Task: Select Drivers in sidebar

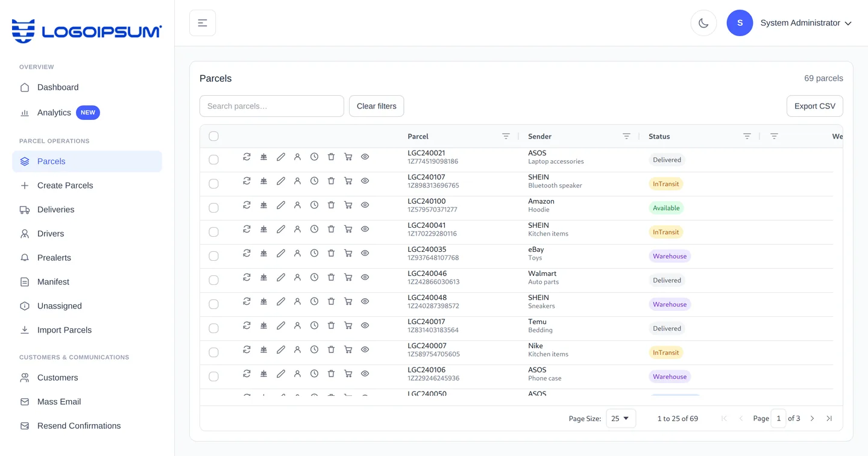Action: (x=87, y=234)
